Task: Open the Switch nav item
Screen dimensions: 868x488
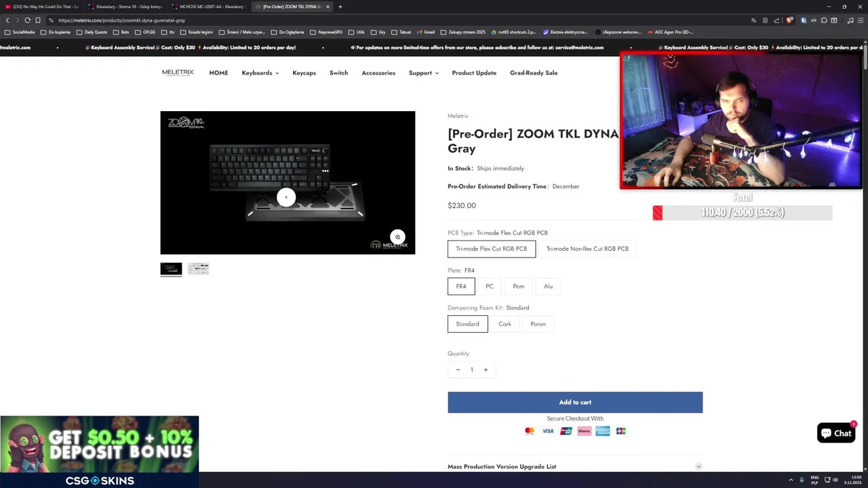Action: (338, 73)
